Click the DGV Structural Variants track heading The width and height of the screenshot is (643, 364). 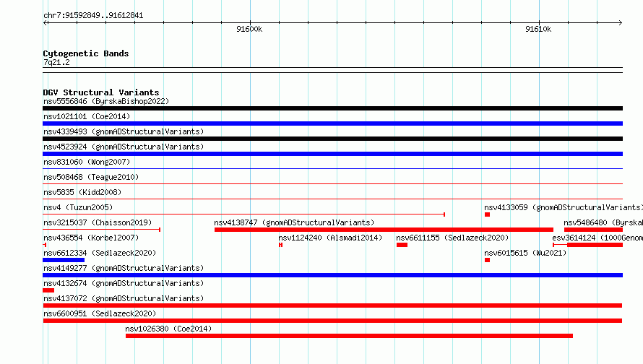pyautogui.click(x=101, y=92)
